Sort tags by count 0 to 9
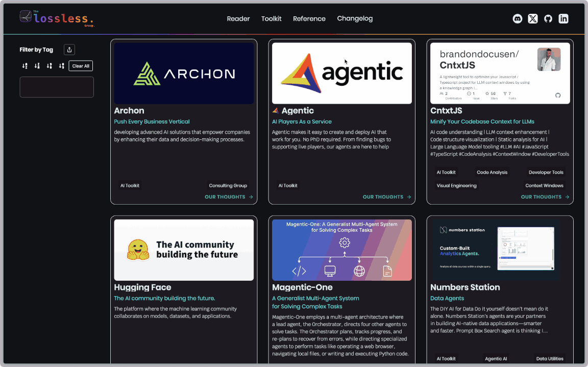 click(x=61, y=66)
